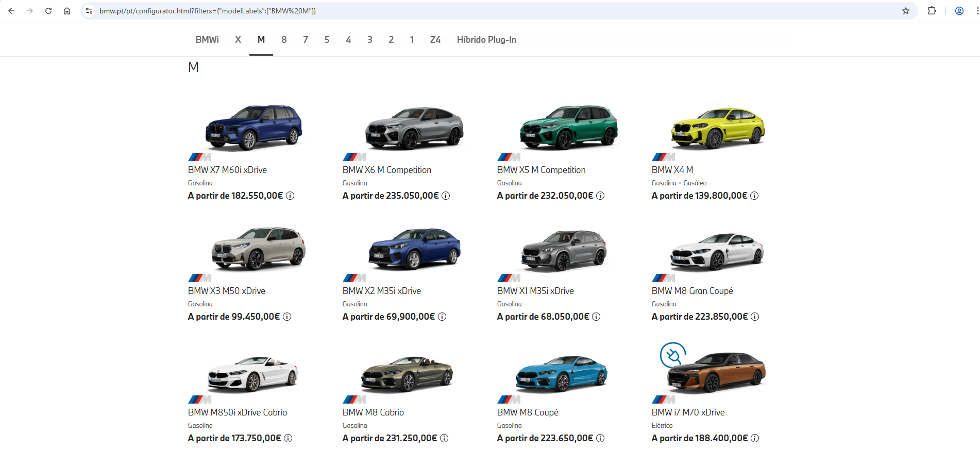Viewport: 980px width, 451px height.
Task: Open the BMW X5 M Competition link
Action: (541, 170)
